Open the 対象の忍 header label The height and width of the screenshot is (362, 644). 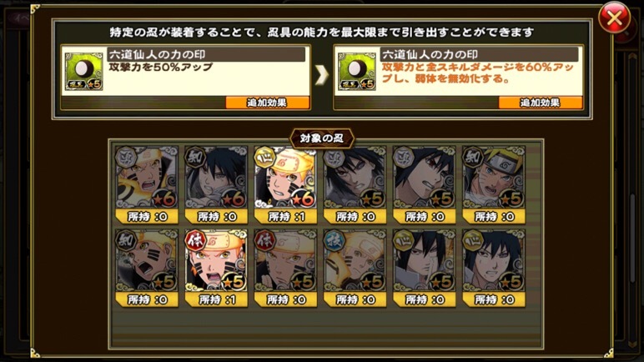point(322,138)
